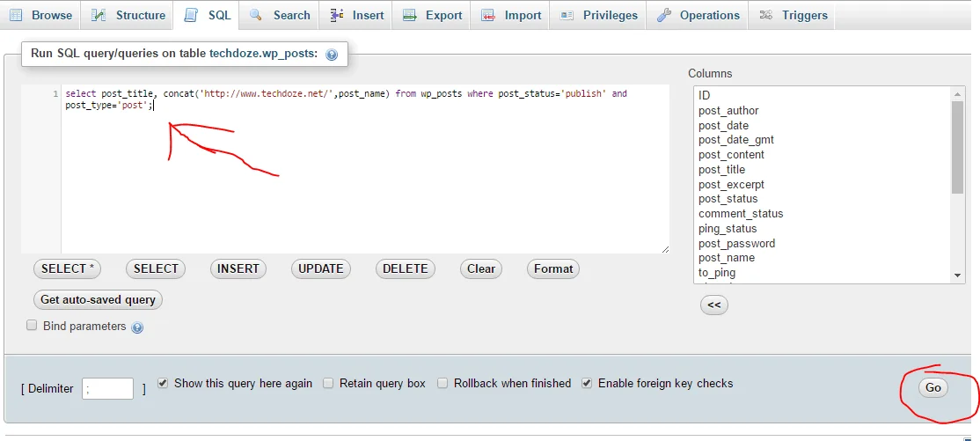Click the Columns list scrollbar thumb

click(957, 147)
